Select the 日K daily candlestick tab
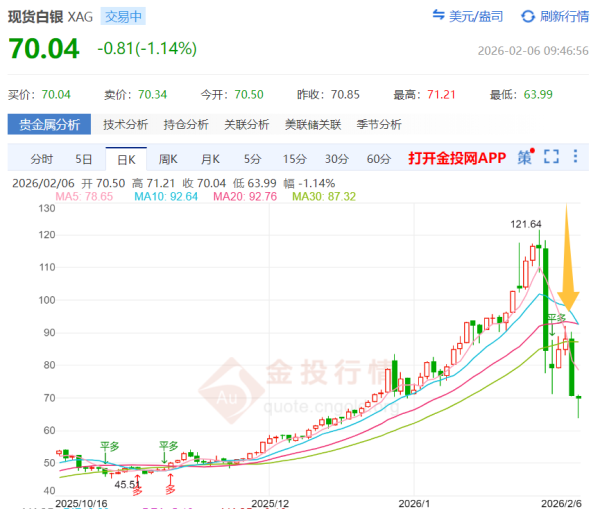 point(126,159)
